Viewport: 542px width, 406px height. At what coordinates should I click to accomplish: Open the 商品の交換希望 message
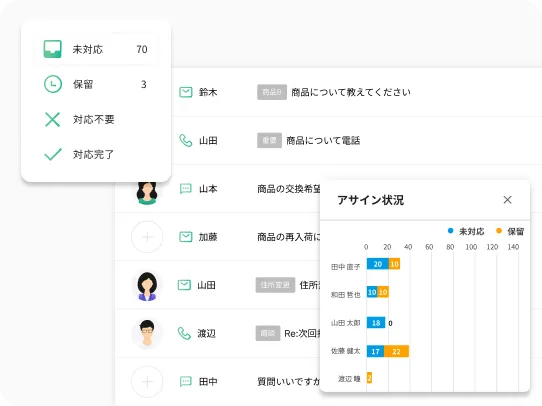point(289,189)
